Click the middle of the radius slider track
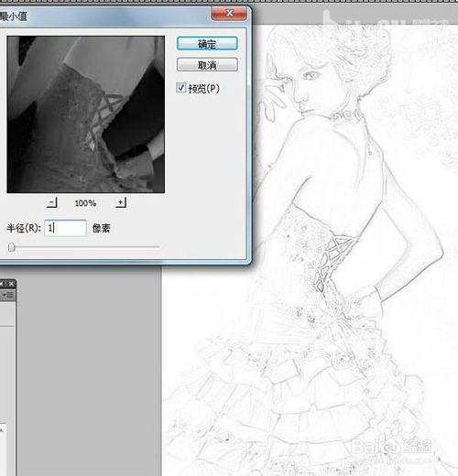 tap(84, 246)
